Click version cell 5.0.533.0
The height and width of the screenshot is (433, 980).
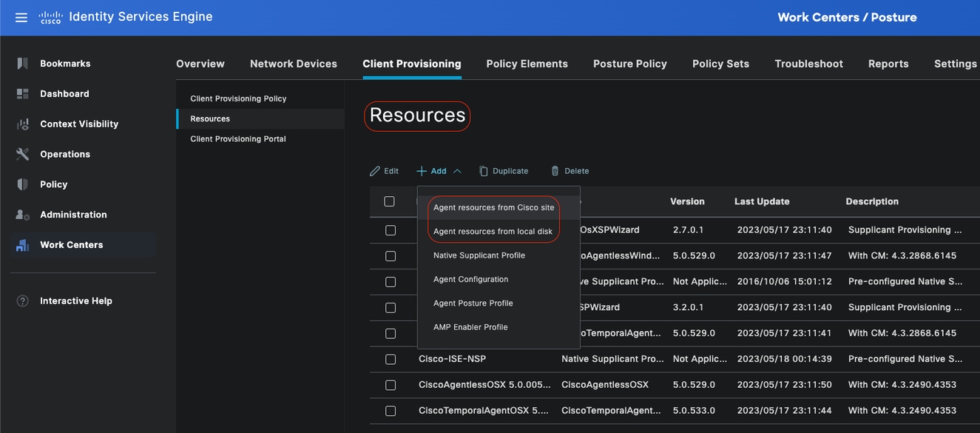[695, 411]
